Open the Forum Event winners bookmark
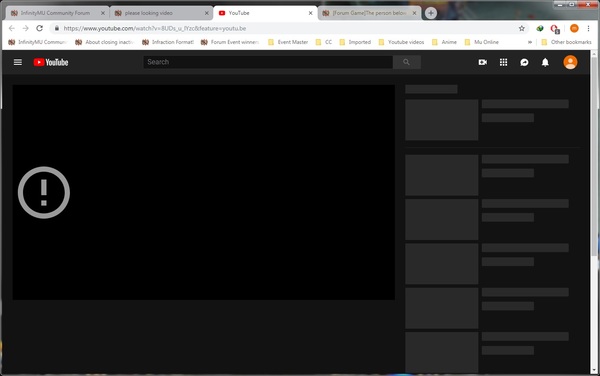The width and height of the screenshot is (600, 376). 230,42
